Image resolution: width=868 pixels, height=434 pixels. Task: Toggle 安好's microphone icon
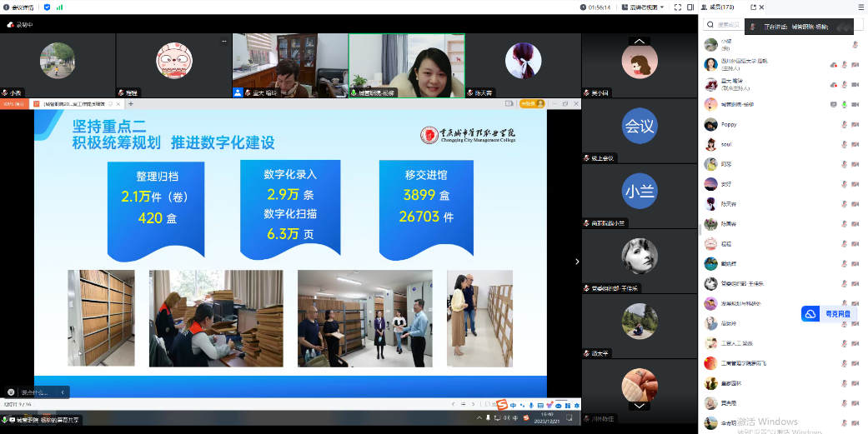pyautogui.click(x=844, y=184)
